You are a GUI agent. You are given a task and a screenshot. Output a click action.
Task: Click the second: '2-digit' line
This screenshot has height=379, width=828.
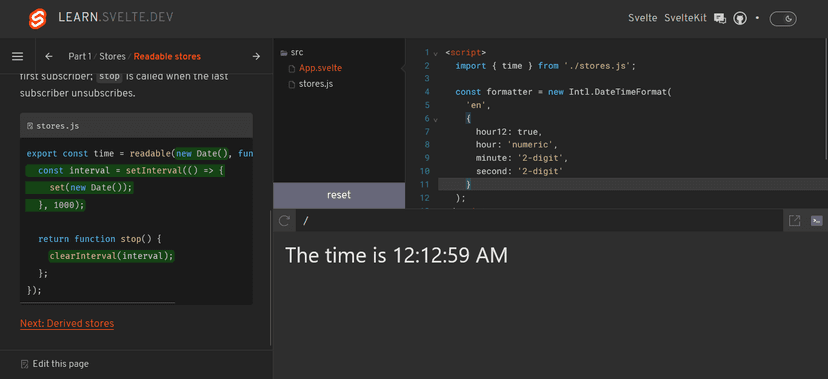point(520,172)
